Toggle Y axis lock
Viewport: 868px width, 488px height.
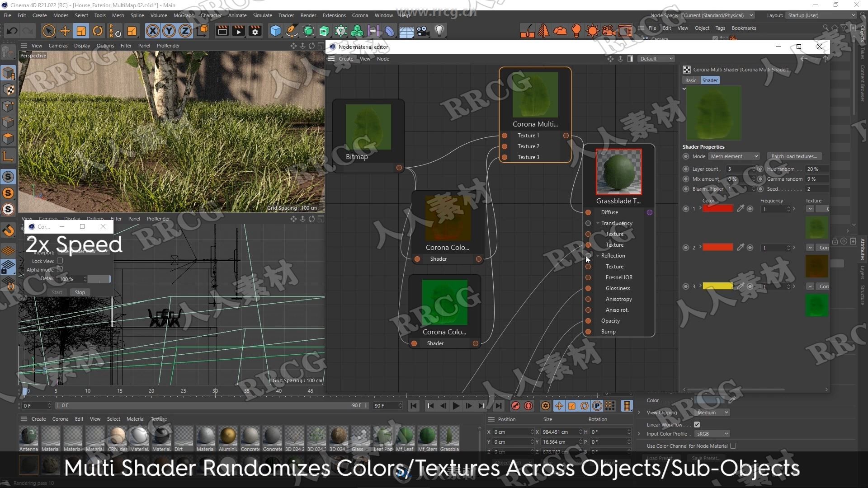(x=169, y=31)
